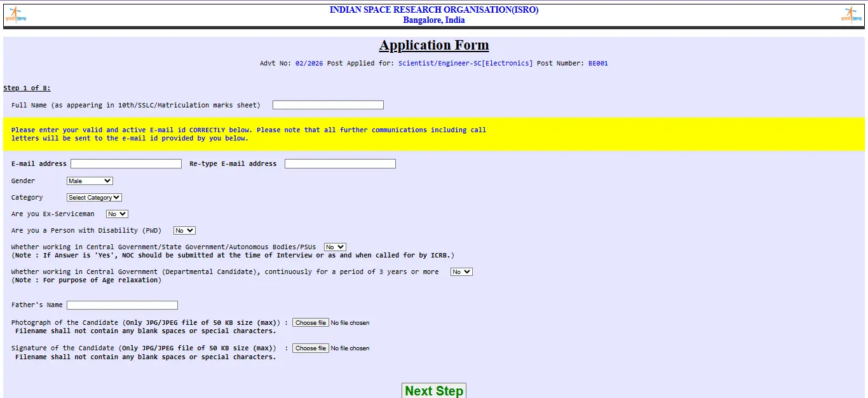The image size is (868, 398).
Task: Click the Application Form heading
Action: click(x=434, y=45)
